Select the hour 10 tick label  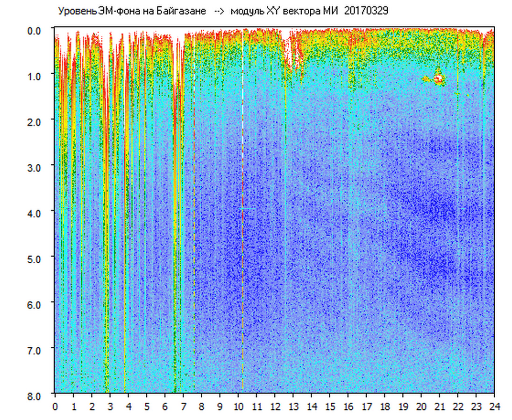tap(238, 406)
